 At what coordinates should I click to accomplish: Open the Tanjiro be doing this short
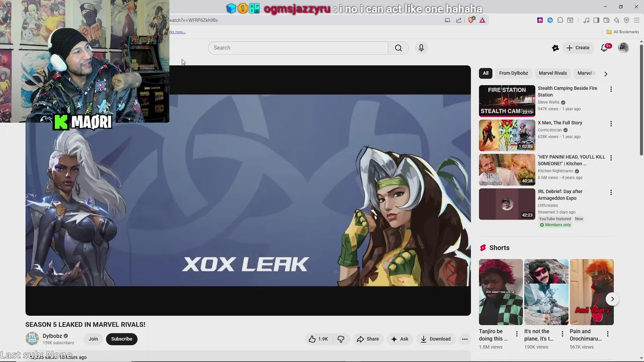pos(501,292)
